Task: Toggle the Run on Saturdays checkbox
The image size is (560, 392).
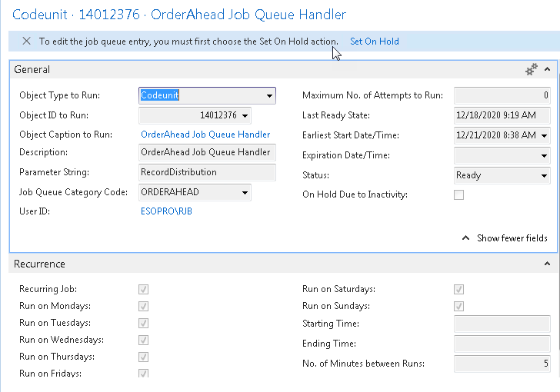Action: click(x=459, y=290)
